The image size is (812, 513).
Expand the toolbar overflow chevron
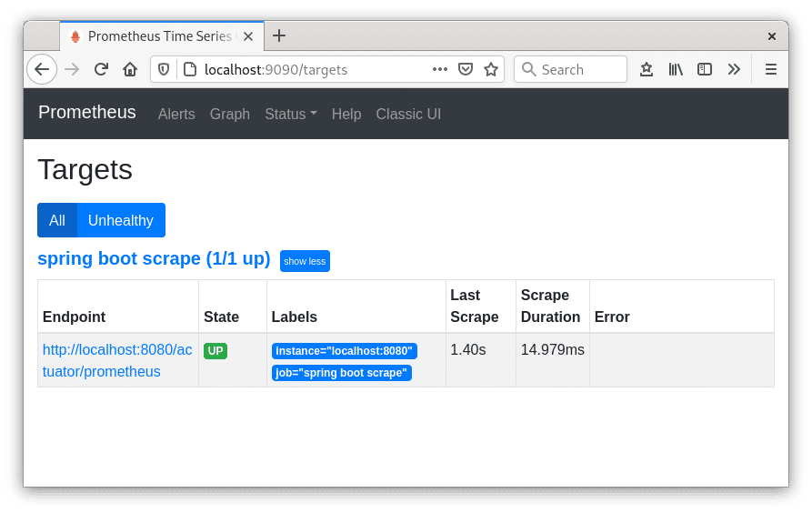coord(734,69)
